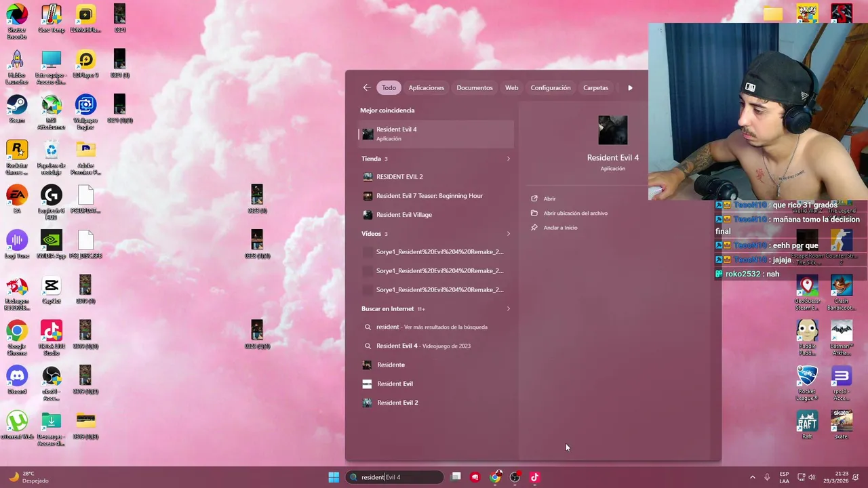Screen dimensions: 868x488
Task: Select Resident Evil Village store result
Action: [436, 215]
